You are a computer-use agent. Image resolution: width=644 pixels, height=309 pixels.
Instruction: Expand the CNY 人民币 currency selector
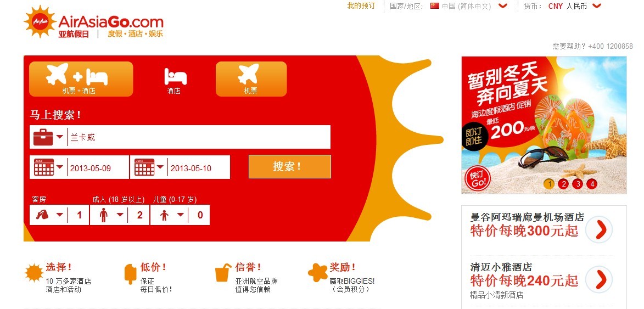597,6
